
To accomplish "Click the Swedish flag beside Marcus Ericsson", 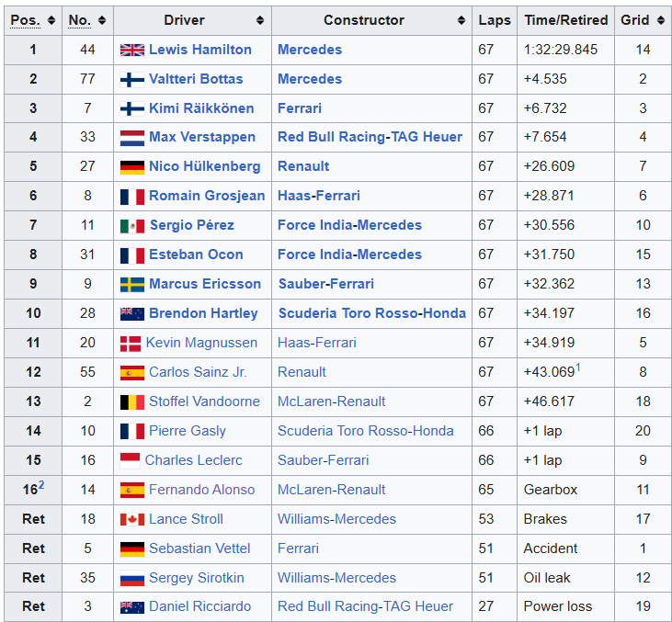I will [x=132, y=285].
